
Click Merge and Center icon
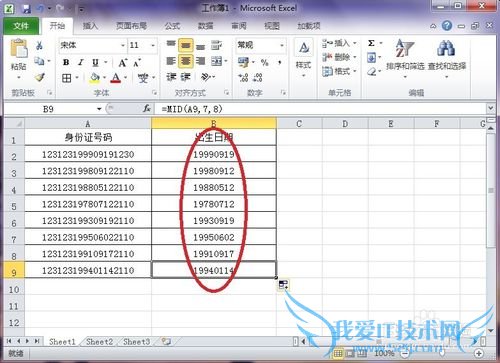217,61
